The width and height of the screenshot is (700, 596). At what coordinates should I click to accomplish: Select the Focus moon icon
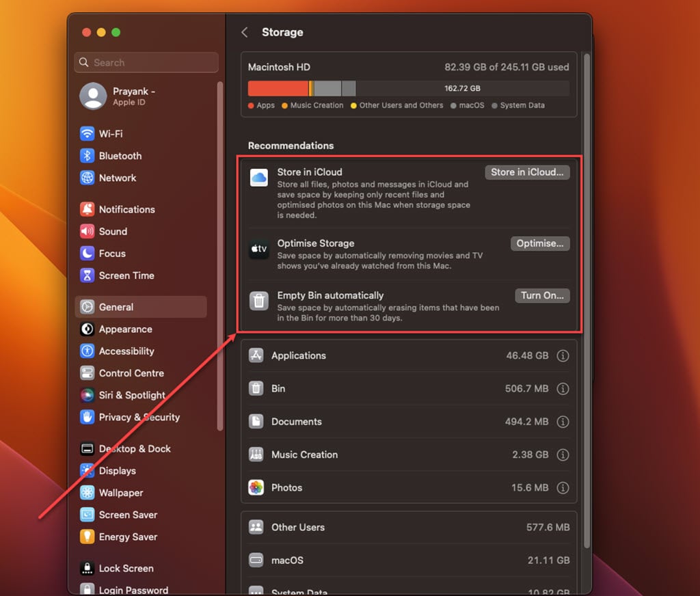click(87, 254)
